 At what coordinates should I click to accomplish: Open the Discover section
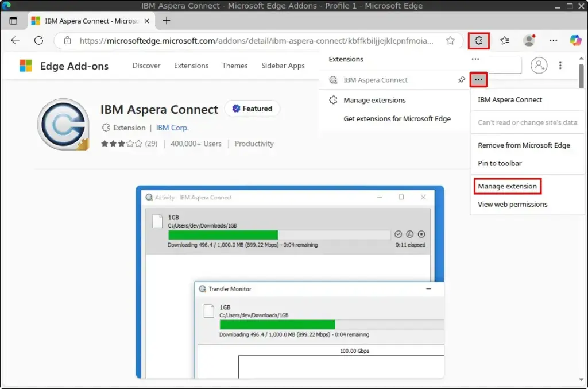coord(146,66)
